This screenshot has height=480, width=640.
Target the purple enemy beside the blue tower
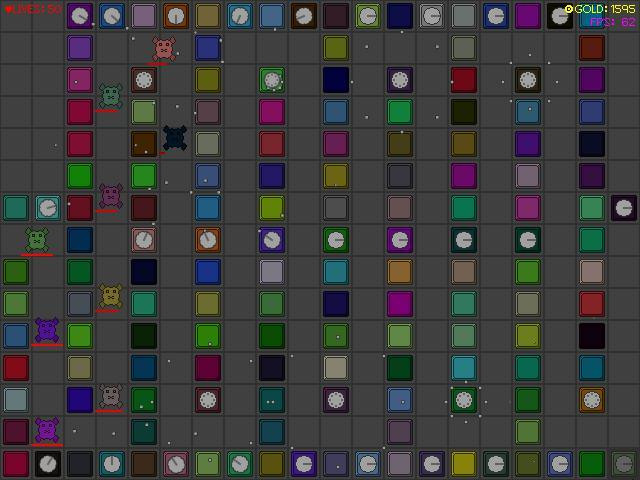(47, 330)
